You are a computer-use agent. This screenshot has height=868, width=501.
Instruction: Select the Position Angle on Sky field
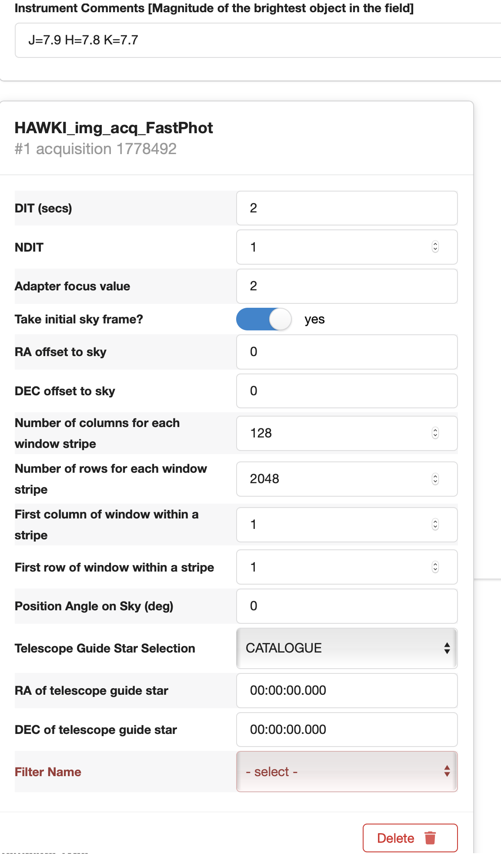tap(347, 606)
